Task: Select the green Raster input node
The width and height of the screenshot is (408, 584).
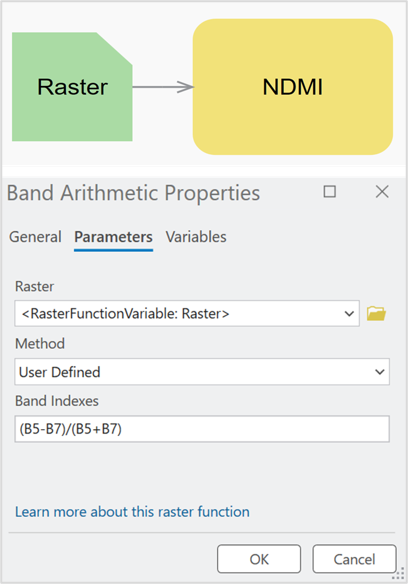Action: click(72, 87)
